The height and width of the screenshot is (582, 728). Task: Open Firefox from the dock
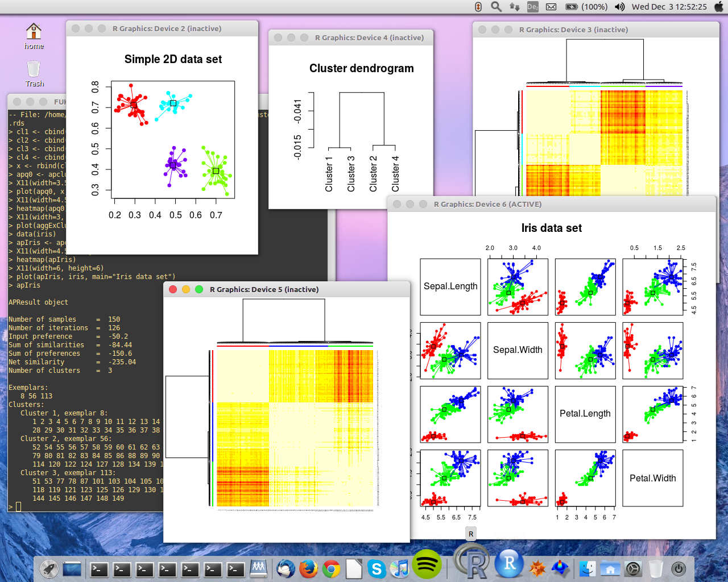click(x=308, y=568)
